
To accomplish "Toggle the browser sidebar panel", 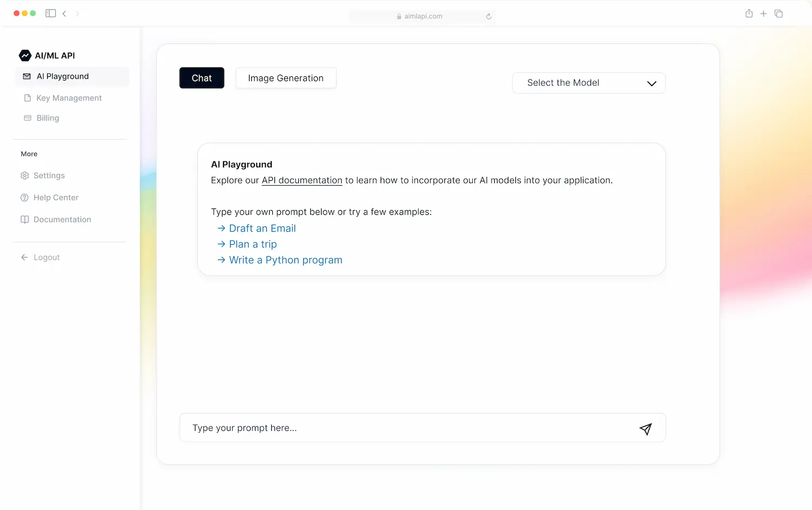I will pos(50,13).
